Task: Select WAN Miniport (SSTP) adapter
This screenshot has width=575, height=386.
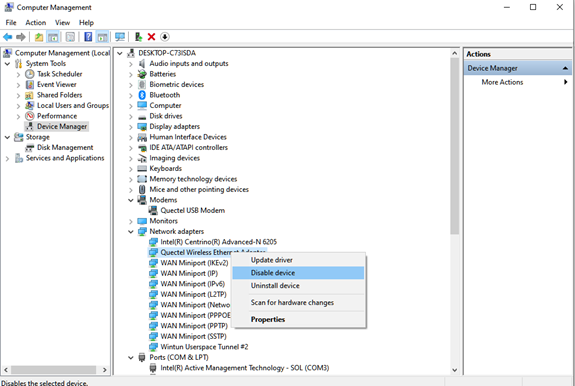Action: 193,336
